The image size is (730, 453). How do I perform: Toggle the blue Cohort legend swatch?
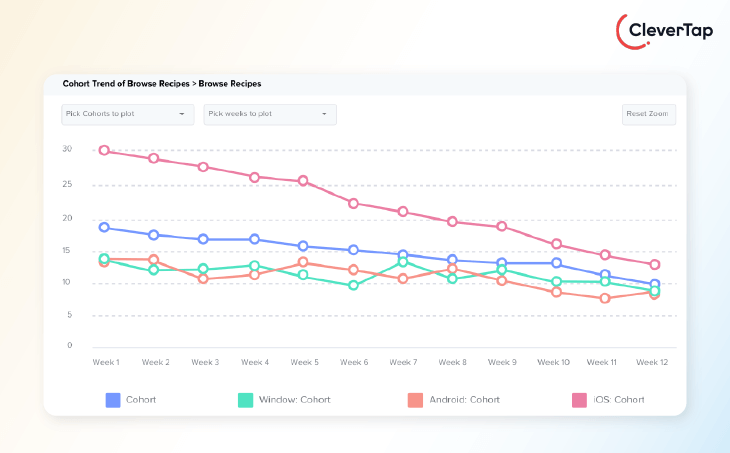point(113,400)
